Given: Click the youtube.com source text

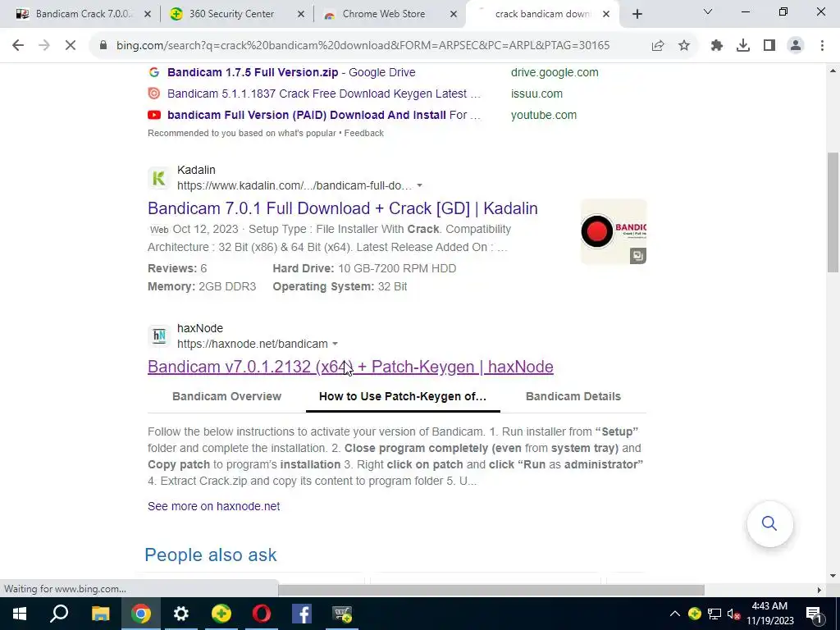Looking at the screenshot, I should pyautogui.click(x=544, y=115).
